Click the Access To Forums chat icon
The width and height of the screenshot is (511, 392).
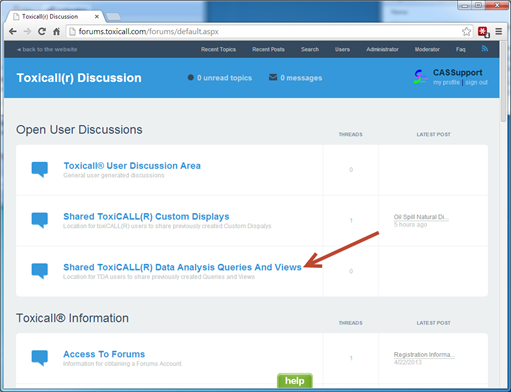[x=40, y=358]
